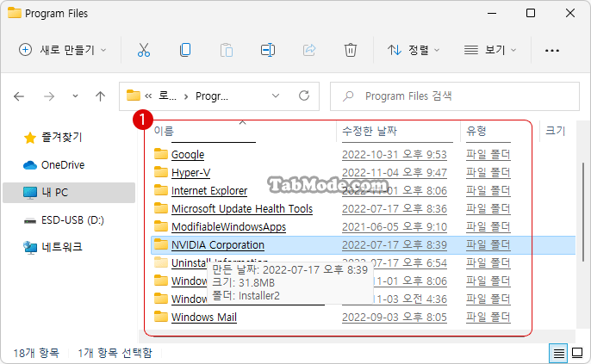Click the faded Uninstall Information folder icon

click(x=161, y=262)
